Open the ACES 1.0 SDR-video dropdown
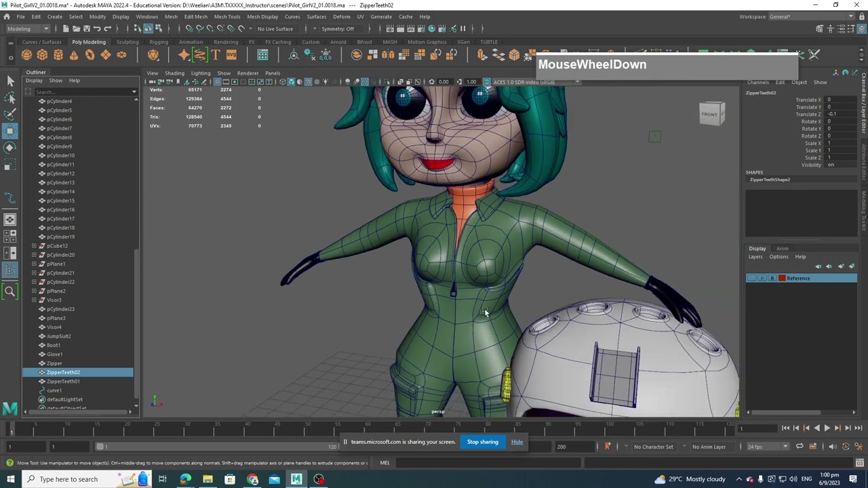This screenshot has width=868, height=488. click(536, 82)
